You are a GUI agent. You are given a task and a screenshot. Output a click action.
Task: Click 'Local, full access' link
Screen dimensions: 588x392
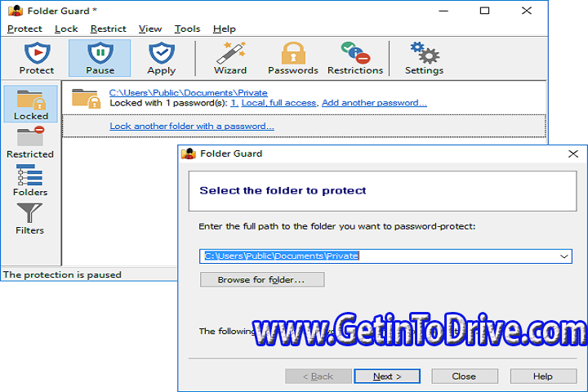279,103
